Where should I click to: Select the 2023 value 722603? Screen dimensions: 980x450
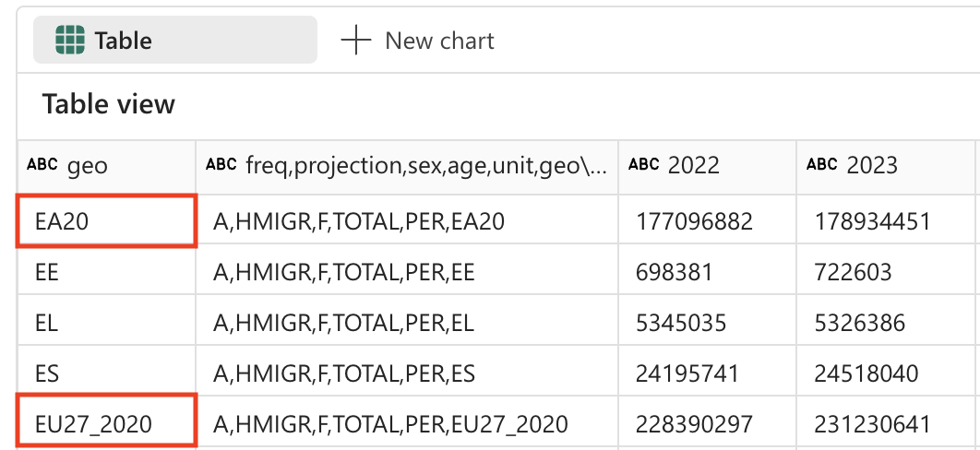(885, 271)
